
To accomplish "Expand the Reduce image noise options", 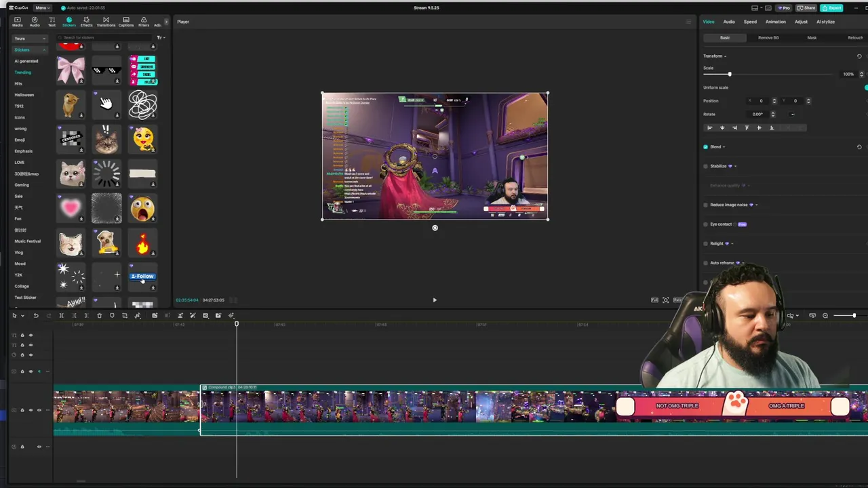I will (x=756, y=205).
